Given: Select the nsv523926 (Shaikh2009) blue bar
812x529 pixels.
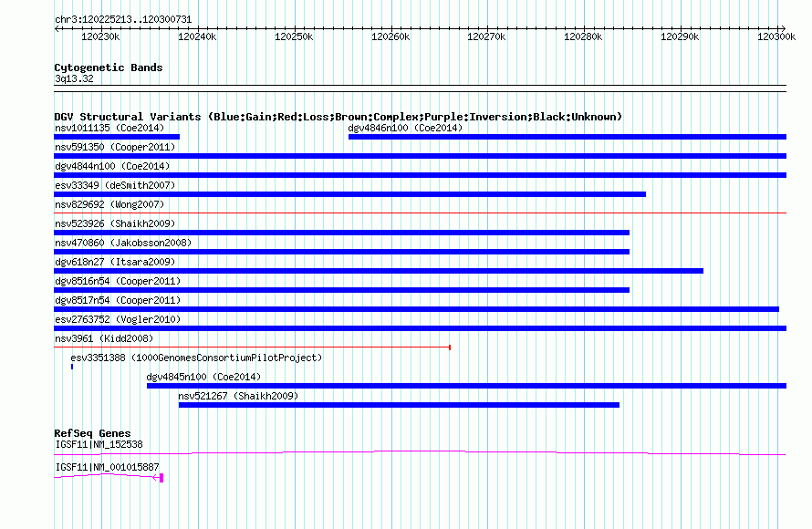Looking at the screenshot, I should 341,233.
